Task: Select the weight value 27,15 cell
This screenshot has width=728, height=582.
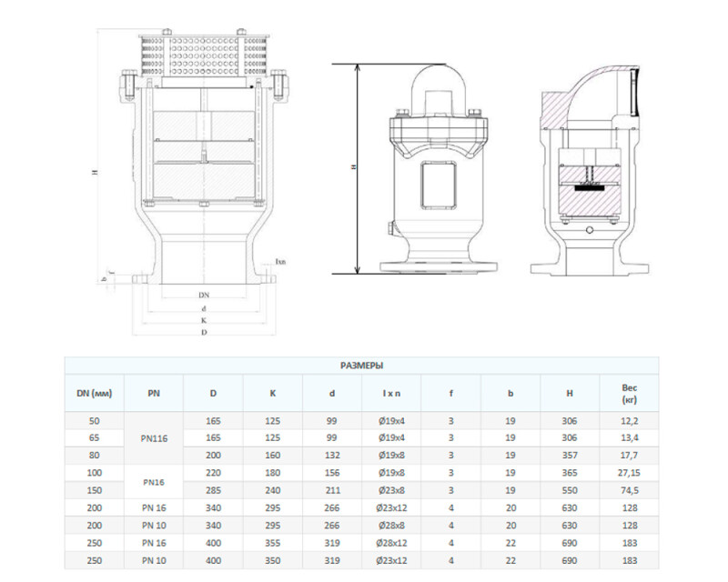Action: (x=629, y=473)
